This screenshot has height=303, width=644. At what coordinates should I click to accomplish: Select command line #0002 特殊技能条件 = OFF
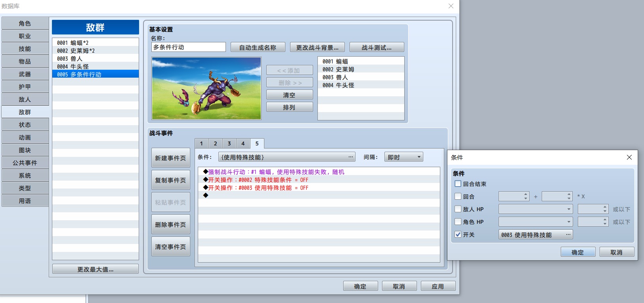pyautogui.click(x=319, y=180)
